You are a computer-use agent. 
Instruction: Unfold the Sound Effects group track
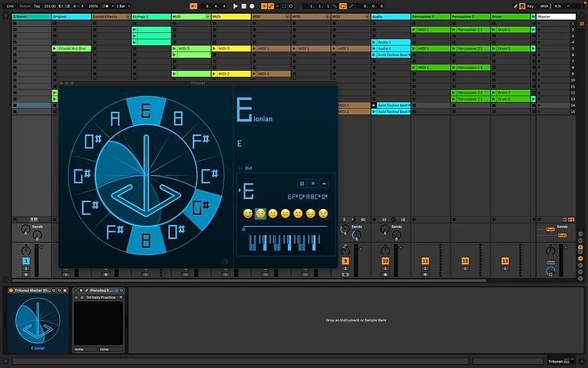click(x=127, y=16)
